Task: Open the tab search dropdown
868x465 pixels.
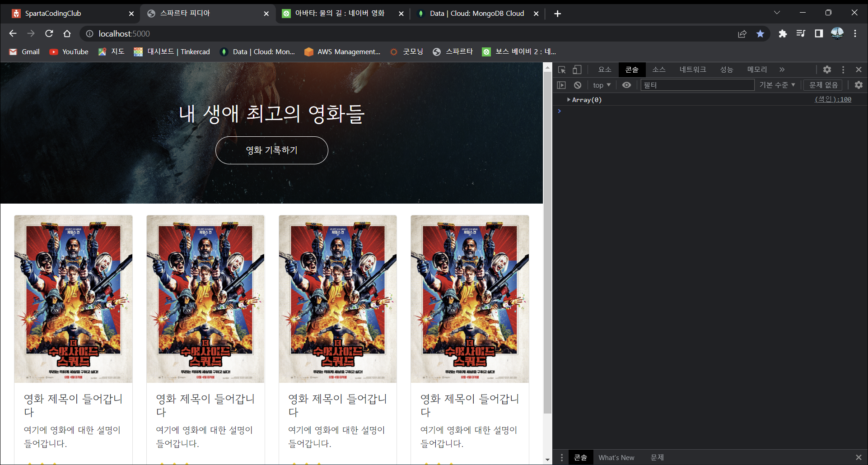Action: (777, 13)
